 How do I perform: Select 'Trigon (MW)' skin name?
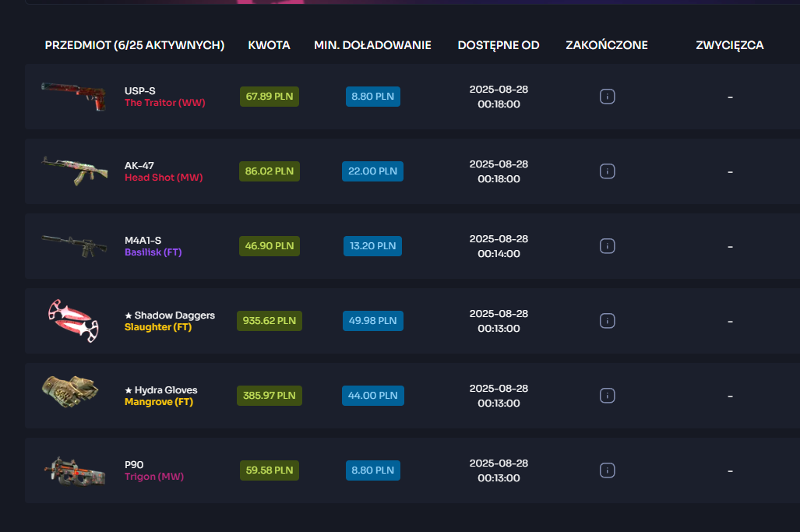pos(154,477)
